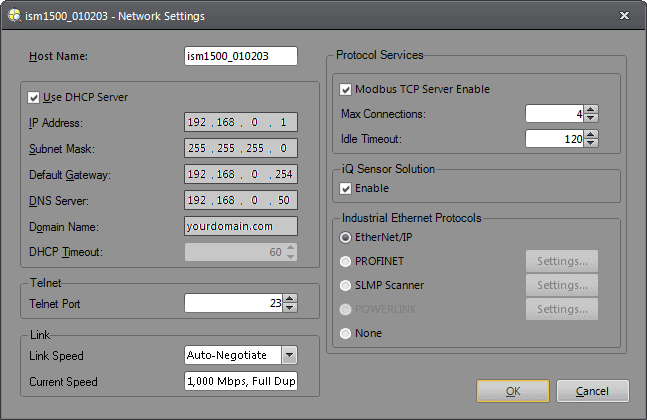Select the EtherNet/IP radio button
Viewport: 647px width, 420px height.
point(347,238)
